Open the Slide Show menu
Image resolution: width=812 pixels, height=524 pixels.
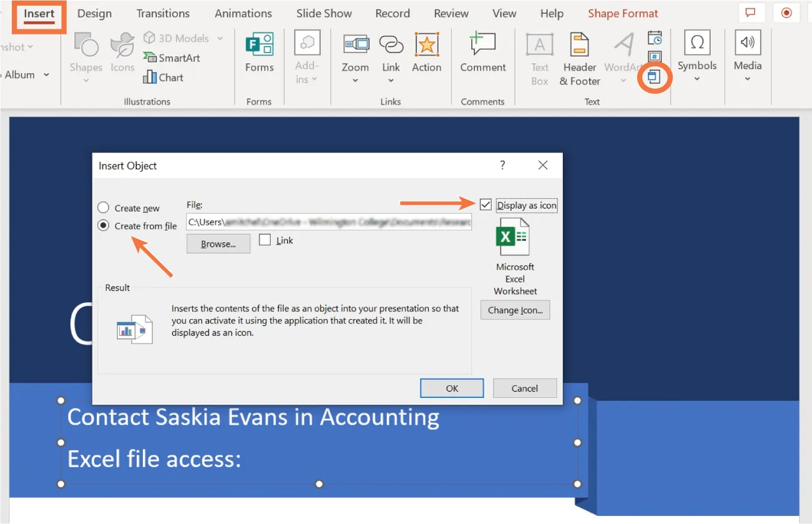[x=323, y=12]
